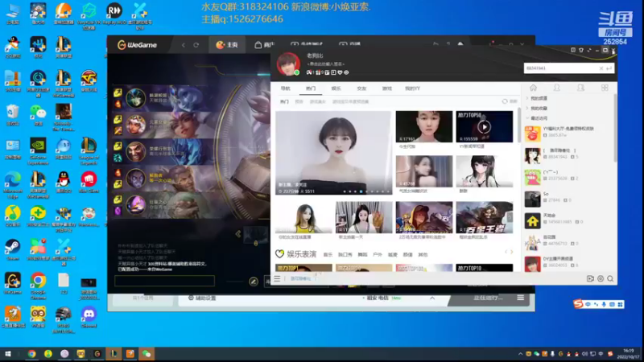Expand the WeGame server selector arrow
Image resolution: width=644 pixels, height=362 pixels.
click(x=432, y=298)
